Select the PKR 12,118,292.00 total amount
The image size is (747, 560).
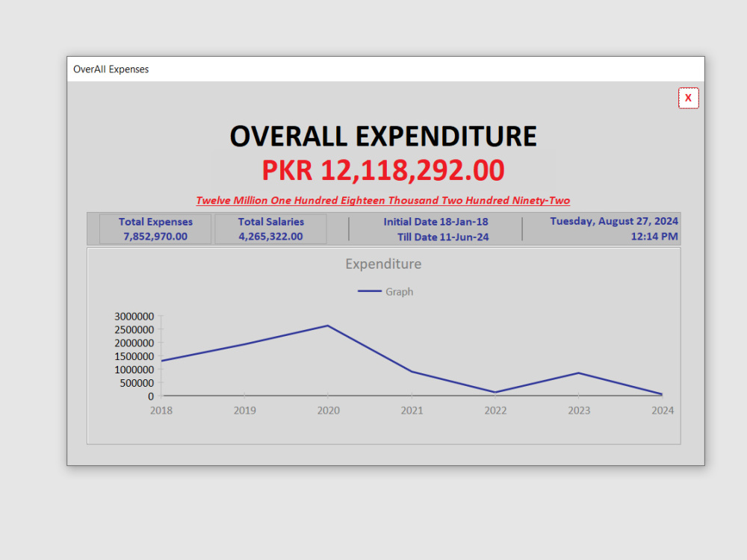383,170
